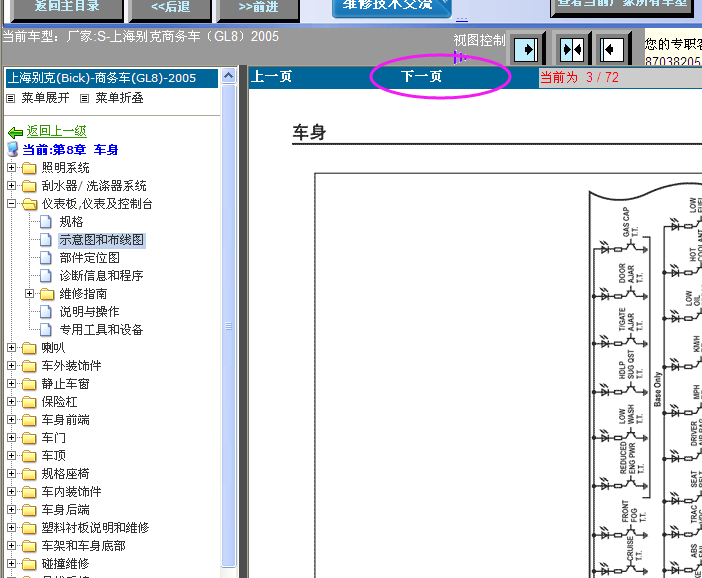The image size is (702, 578).
Task: Open the 说明与操作 document
Action: (90, 312)
